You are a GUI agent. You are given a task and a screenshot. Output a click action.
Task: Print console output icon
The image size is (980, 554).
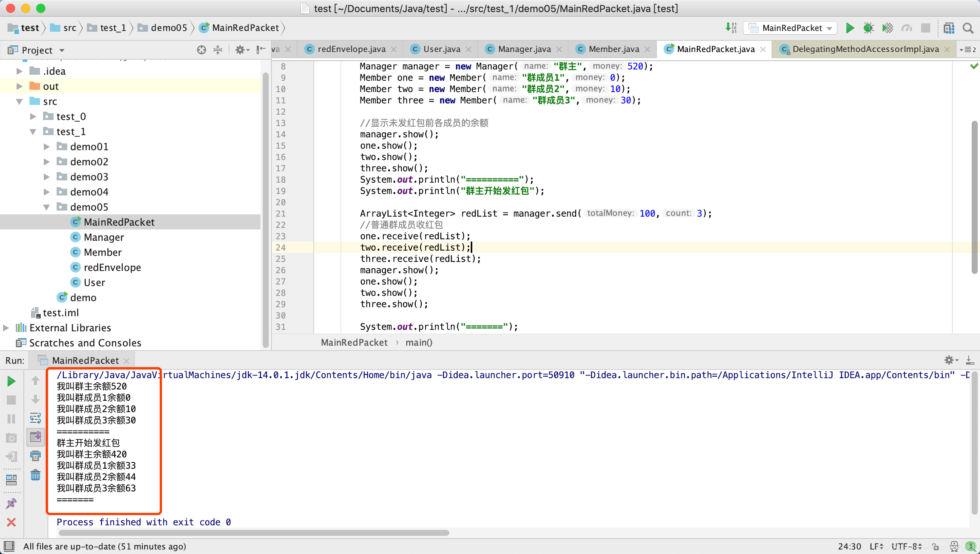pyautogui.click(x=35, y=456)
